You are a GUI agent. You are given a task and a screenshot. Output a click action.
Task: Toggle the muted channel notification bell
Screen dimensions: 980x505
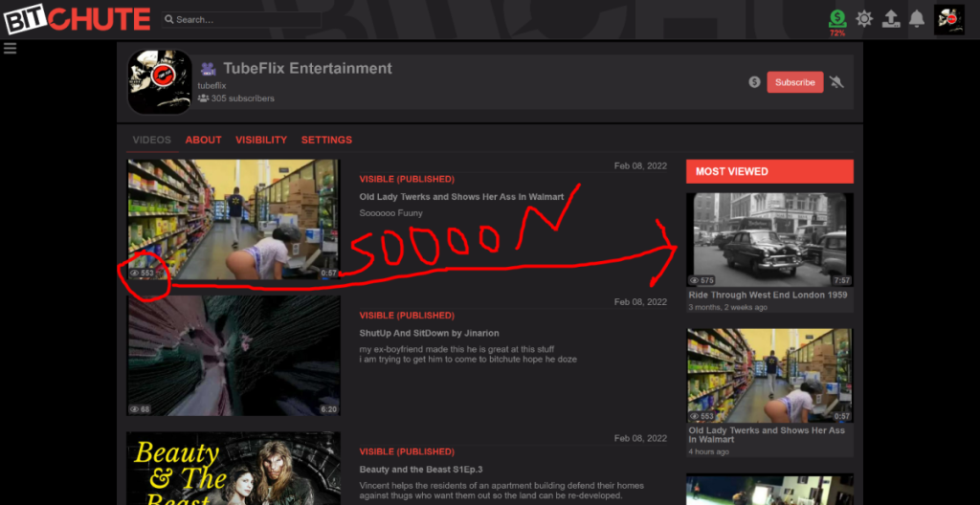point(836,82)
